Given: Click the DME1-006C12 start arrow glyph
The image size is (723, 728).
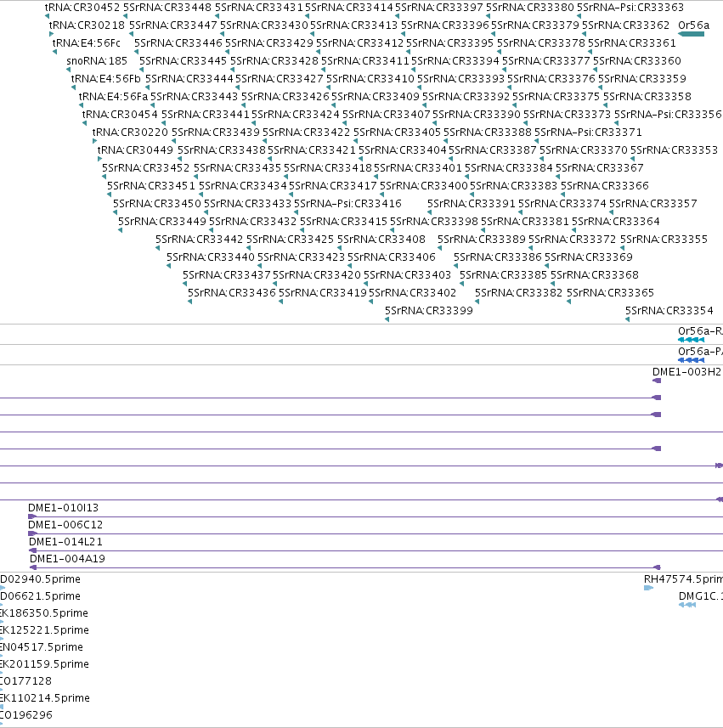Looking at the screenshot, I should pyautogui.click(x=32, y=534).
